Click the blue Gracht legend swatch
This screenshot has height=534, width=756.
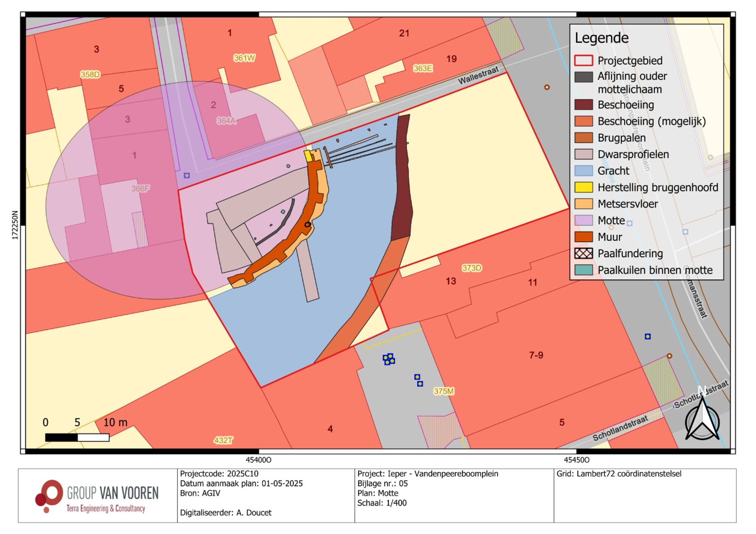[x=584, y=171]
